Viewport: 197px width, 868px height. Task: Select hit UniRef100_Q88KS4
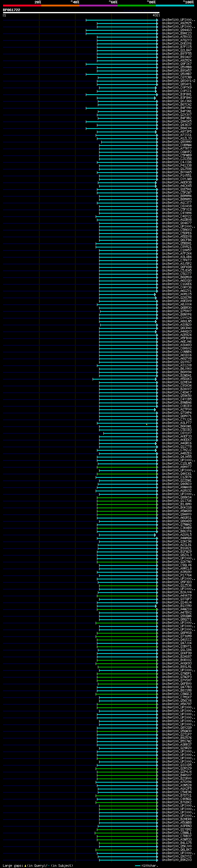[176, 497]
